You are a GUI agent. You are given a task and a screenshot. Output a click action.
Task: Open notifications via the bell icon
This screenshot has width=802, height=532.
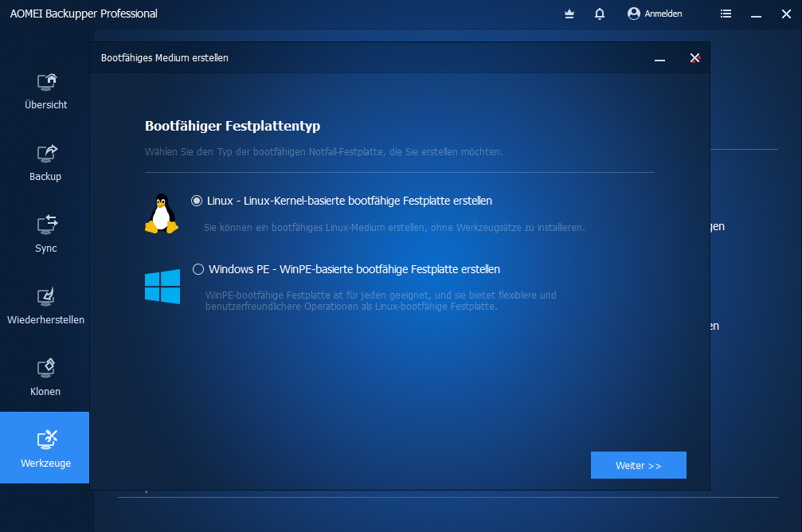click(x=600, y=14)
